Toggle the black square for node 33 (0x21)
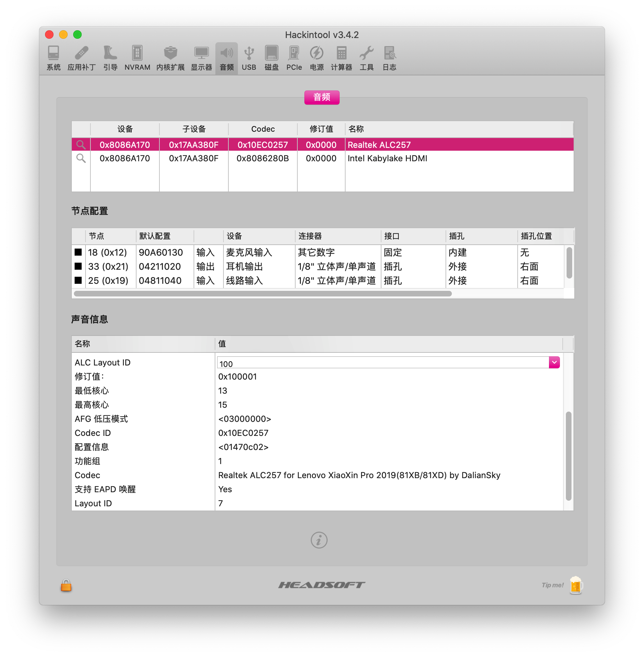The width and height of the screenshot is (644, 657). (78, 266)
